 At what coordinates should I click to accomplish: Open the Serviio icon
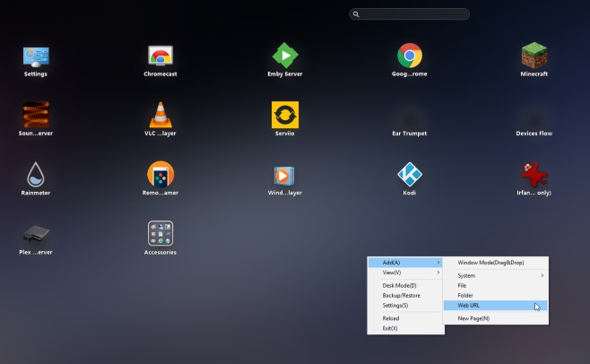285,115
